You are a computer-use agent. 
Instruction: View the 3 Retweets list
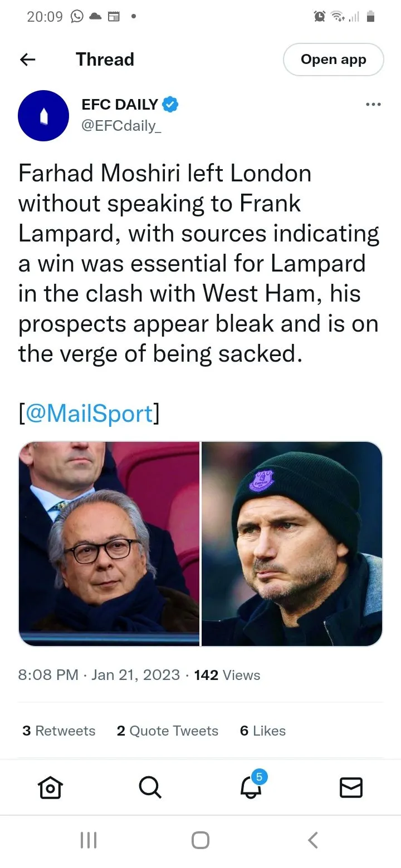59,731
